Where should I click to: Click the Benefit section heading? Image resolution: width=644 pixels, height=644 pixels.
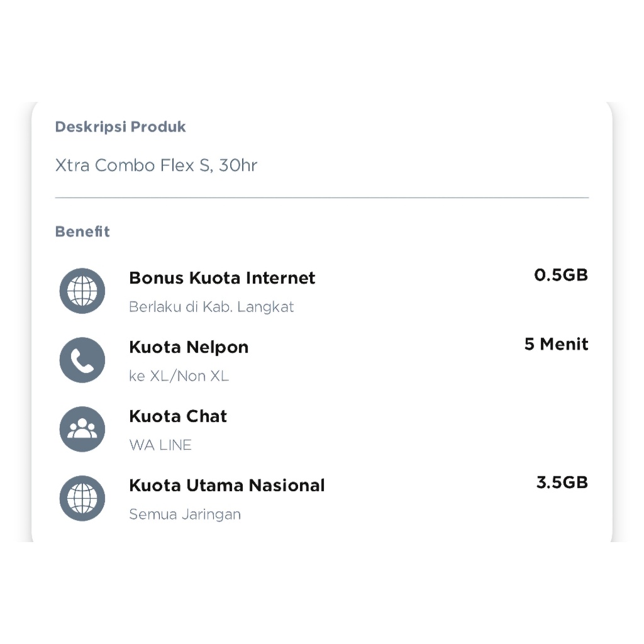(x=82, y=231)
